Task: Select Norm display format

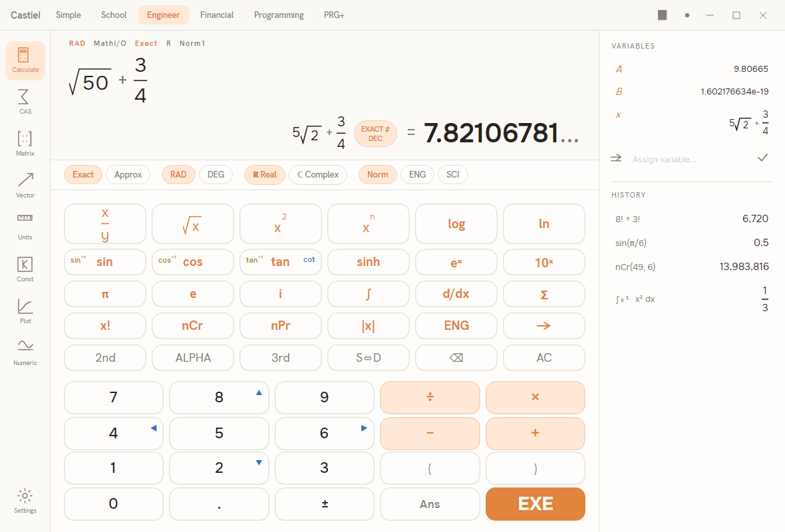Action: coord(377,175)
